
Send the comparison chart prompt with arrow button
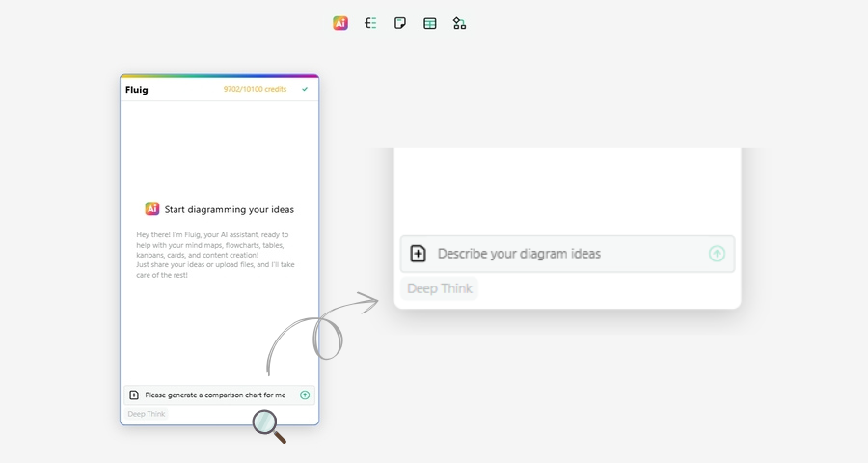305,395
